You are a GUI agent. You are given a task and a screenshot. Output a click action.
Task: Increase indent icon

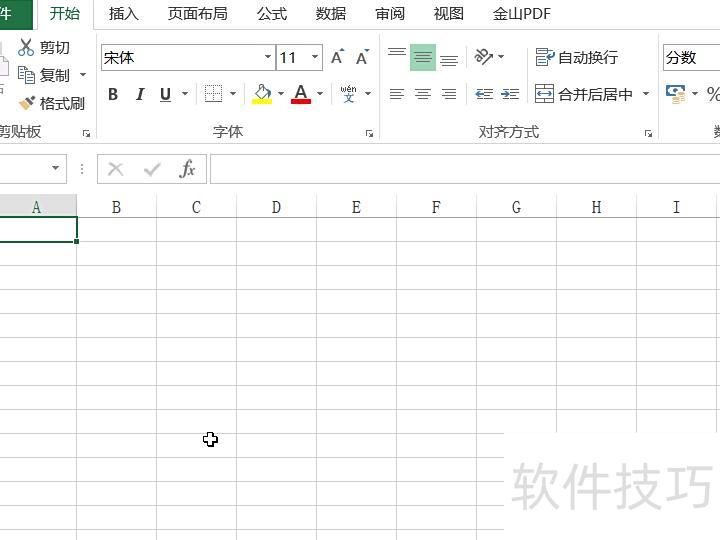(510, 94)
